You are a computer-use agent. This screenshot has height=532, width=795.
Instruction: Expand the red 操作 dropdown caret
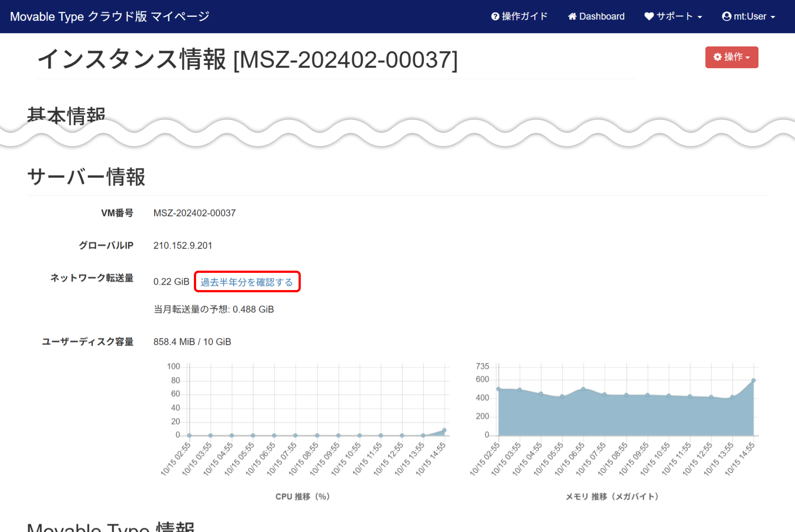tap(748, 58)
